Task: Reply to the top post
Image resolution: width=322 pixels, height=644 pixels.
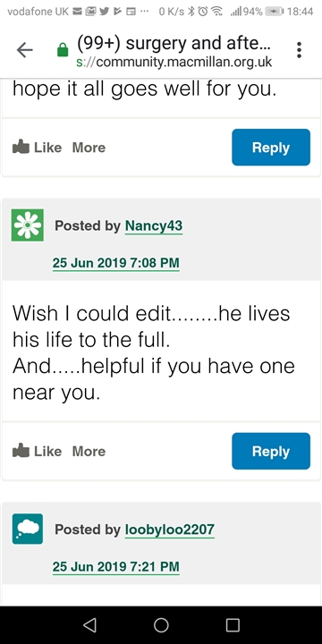Action: [x=271, y=147]
